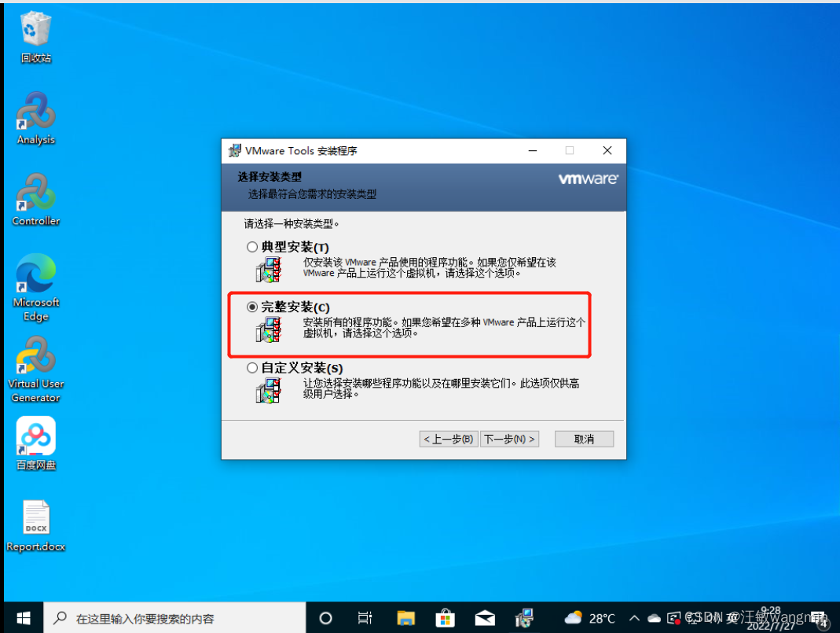
Task: Open Task View on the taskbar
Action: [365, 619]
